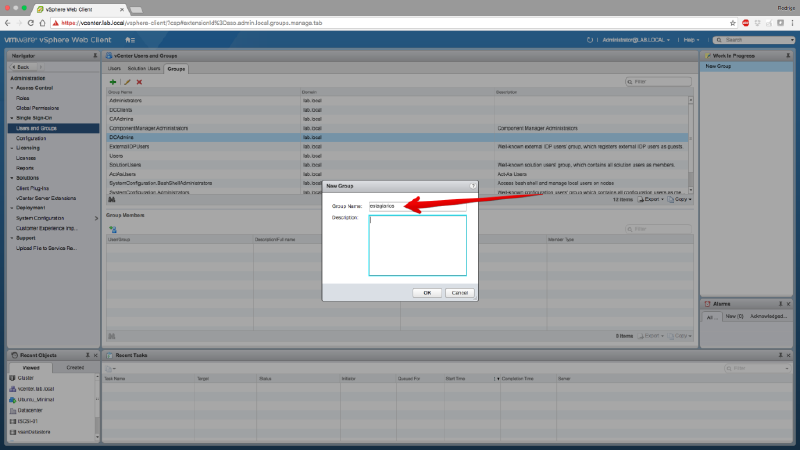The height and width of the screenshot is (450, 800).
Task: Click the red X delete group icon
Action: coord(139,82)
